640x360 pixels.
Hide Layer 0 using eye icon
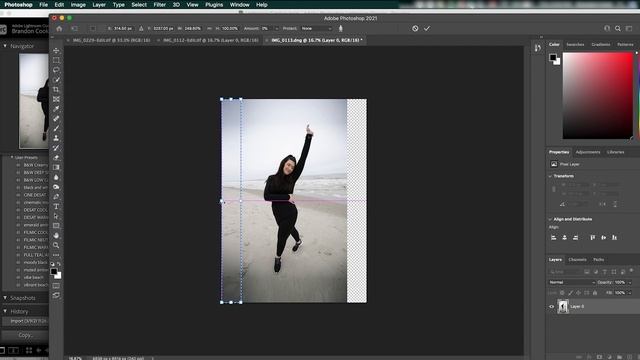[551, 307]
